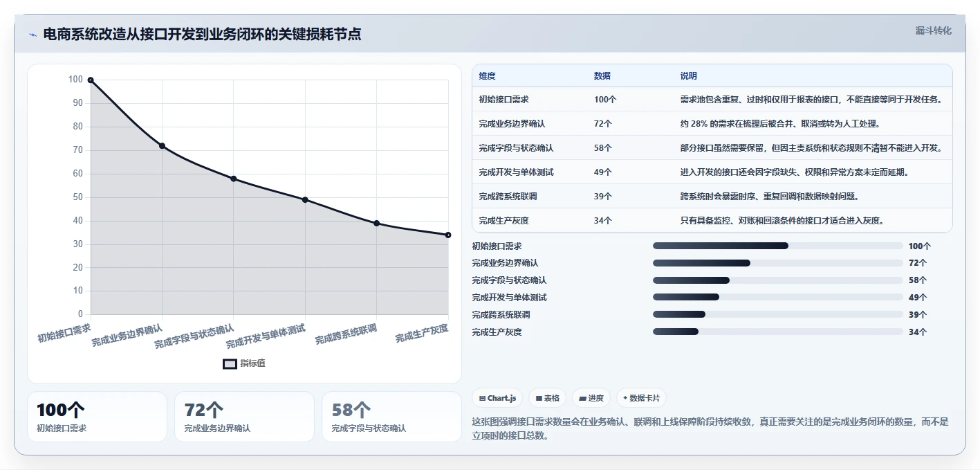
Task: Click the chart data point at 100
Action: point(91,80)
